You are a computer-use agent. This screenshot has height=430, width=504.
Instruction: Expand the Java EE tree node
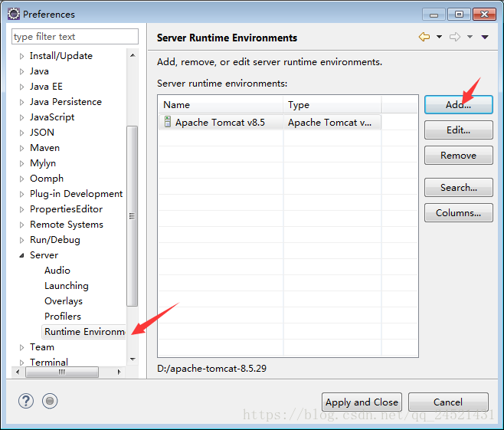point(21,87)
